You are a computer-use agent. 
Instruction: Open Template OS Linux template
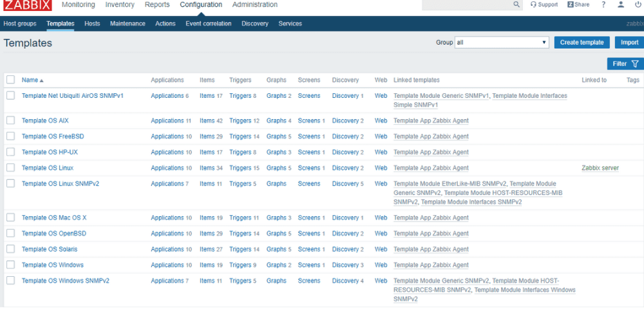48,168
